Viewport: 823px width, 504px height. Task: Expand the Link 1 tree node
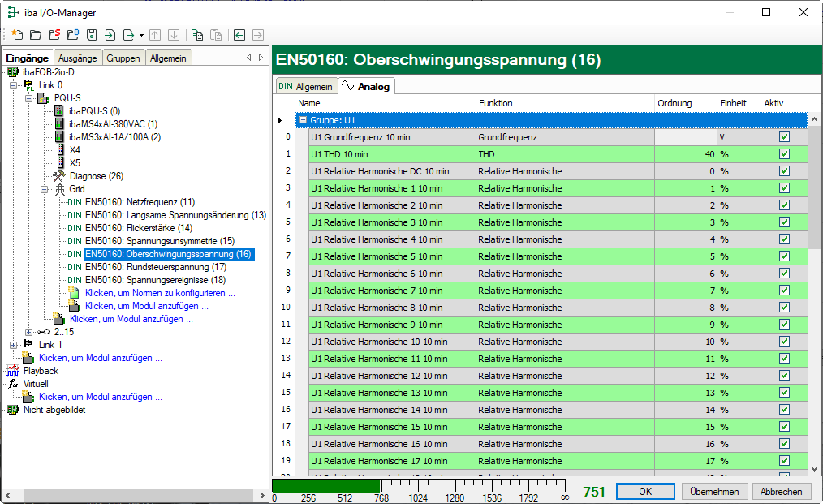point(14,345)
